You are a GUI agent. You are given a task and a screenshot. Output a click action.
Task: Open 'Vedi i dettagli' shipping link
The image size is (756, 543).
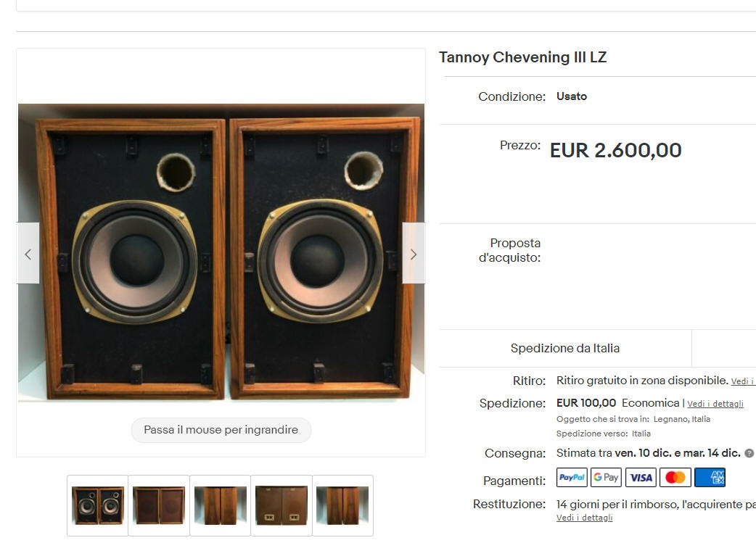715,404
